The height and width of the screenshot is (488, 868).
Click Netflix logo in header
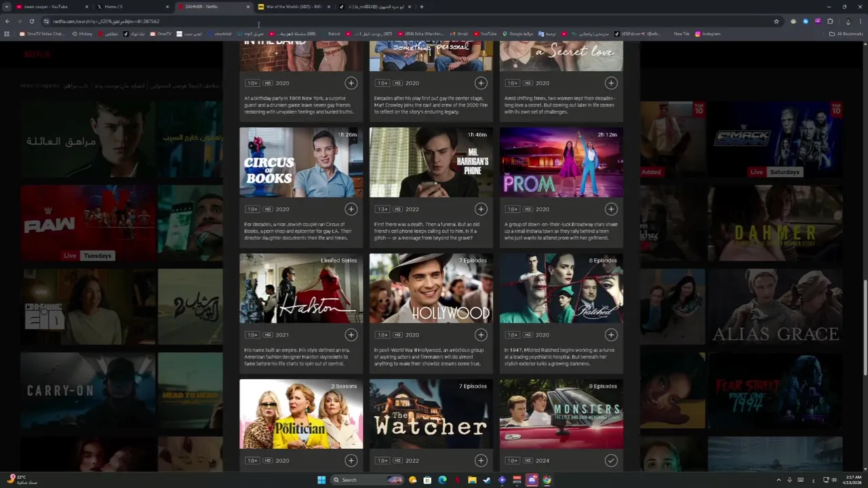pyautogui.click(x=37, y=54)
